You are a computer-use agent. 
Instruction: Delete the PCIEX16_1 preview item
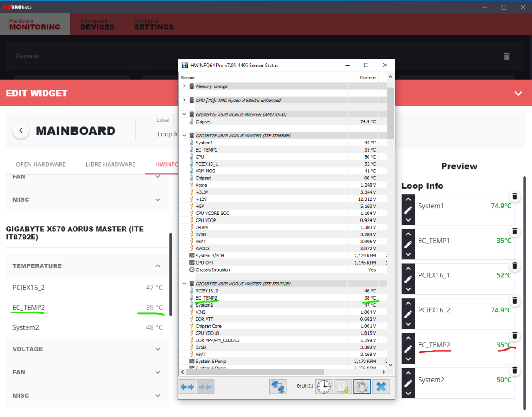tap(515, 265)
